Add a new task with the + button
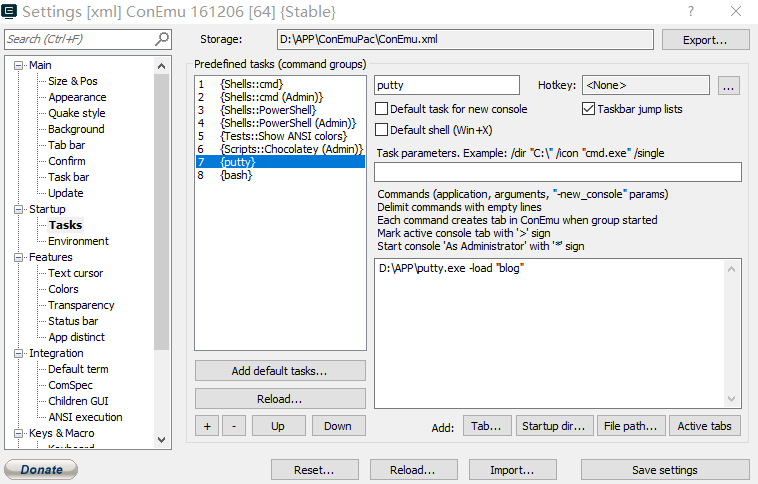Screen dimensions: 758x484 click(x=207, y=426)
